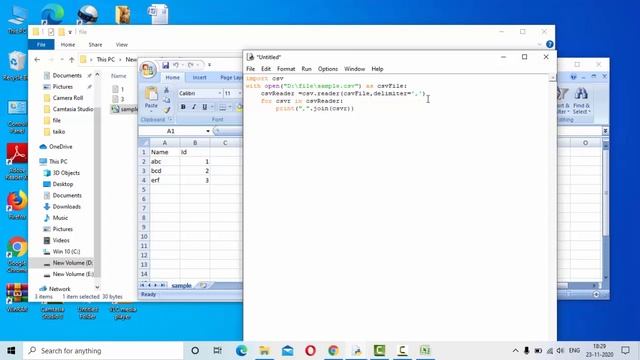Open the Excel font name dropdown (Calibri)

[220, 93]
